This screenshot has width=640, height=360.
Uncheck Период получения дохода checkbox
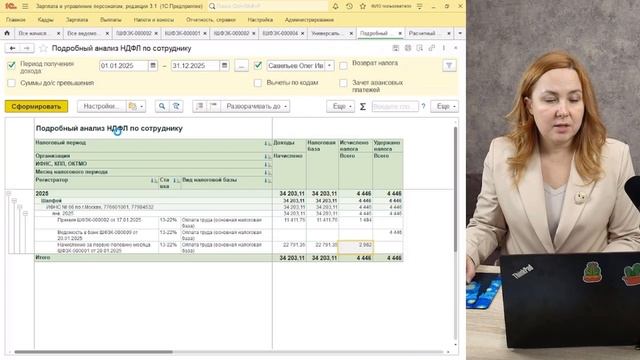click(11, 65)
